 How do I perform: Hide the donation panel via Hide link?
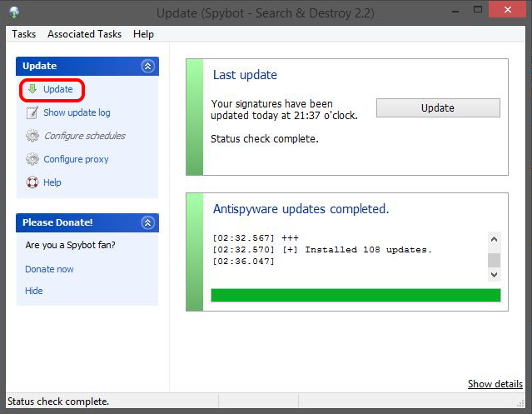click(34, 291)
